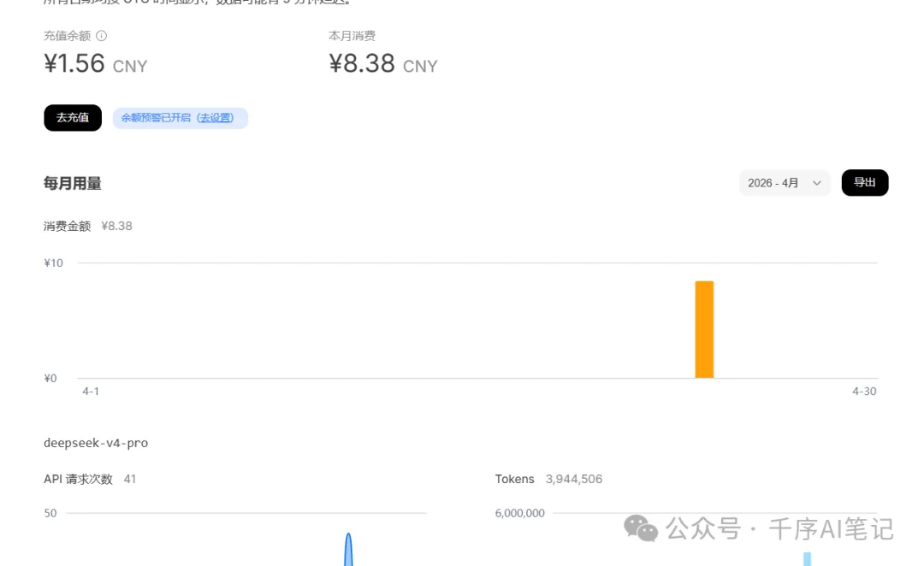This screenshot has width=924, height=566.
Task: Click the deepseek-v4-pro model name
Action: point(96,443)
